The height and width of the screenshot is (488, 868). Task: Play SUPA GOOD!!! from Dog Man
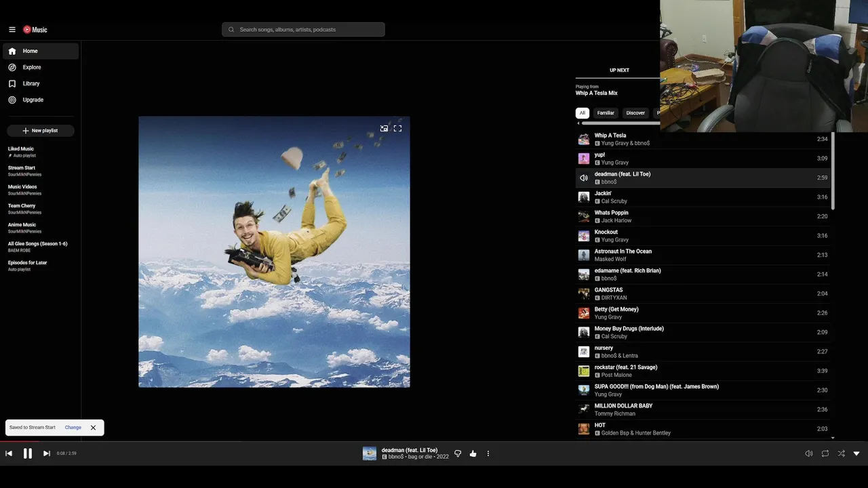pyautogui.click(x=703, y=390)
